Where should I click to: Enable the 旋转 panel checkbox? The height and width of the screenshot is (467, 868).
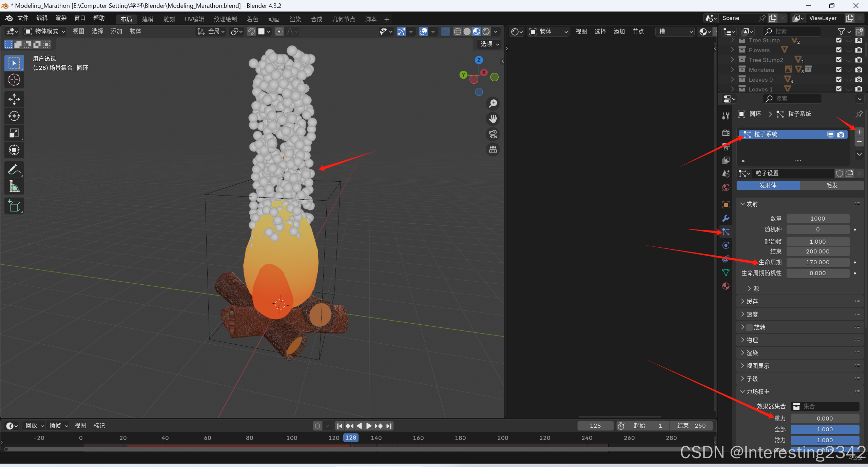[750, 327]
